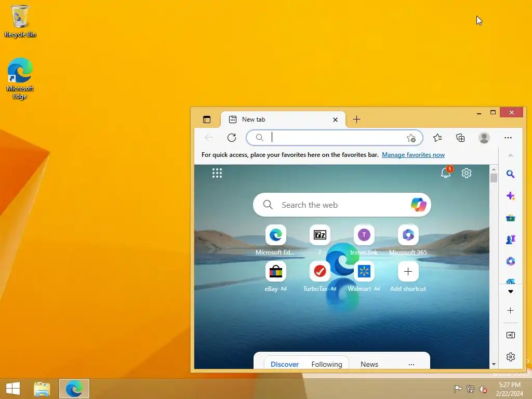This screenshot has width=532, height=399.
Task: Open network tray icon
Action: point(471,389)
